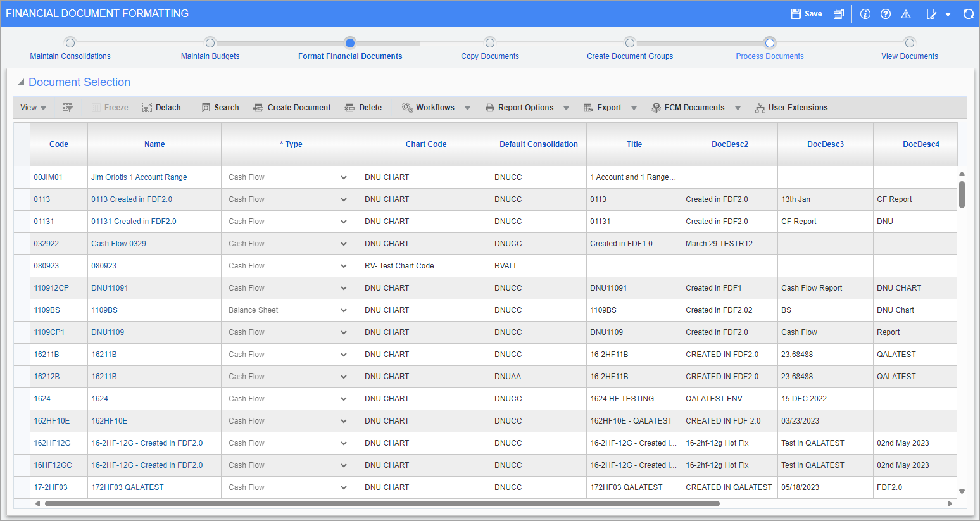This screenshot has height=521, width=980.
Task: Open the code link 0113
Action: click(42, 199)
